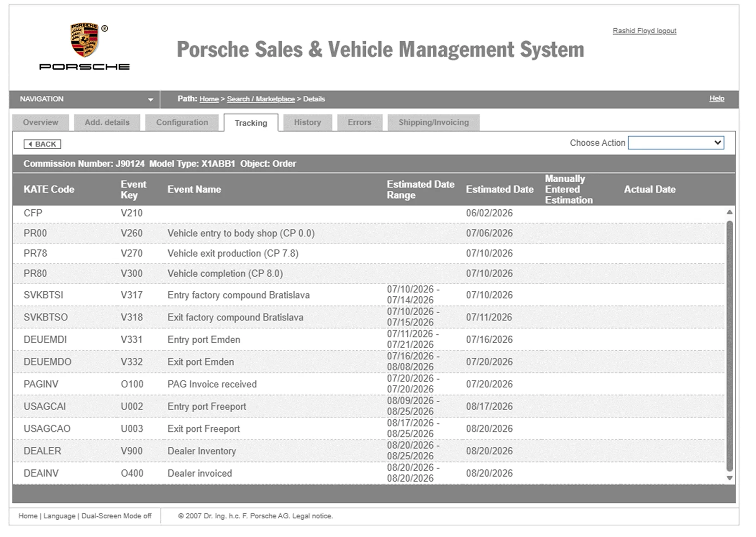Open the History tab
The width and height of the screenshot is (756, 537).
308,122
